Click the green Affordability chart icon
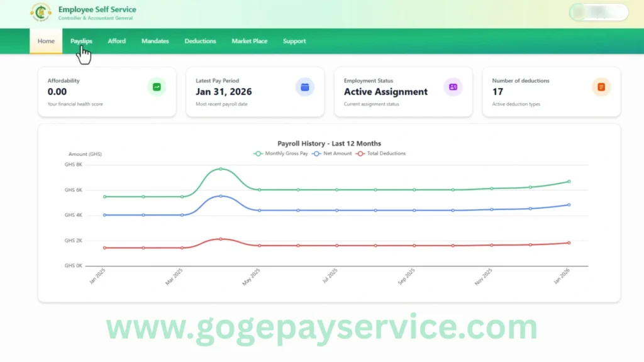The width and height of the screenshot is (644, 362). coord(157,87)
